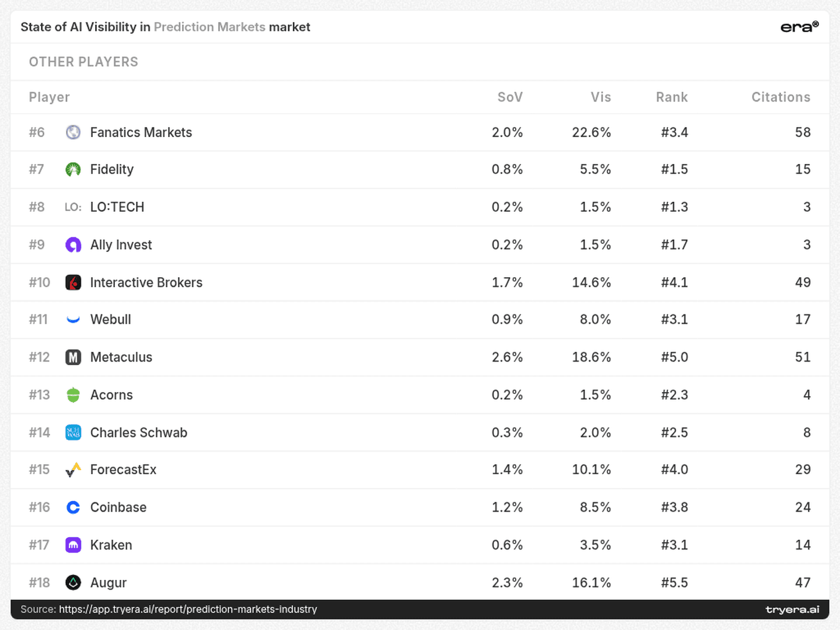This screenshot has height=630, width=840.
Task: Click the Fanatics Markets globe logo icon
Action: tap(73, 132)
